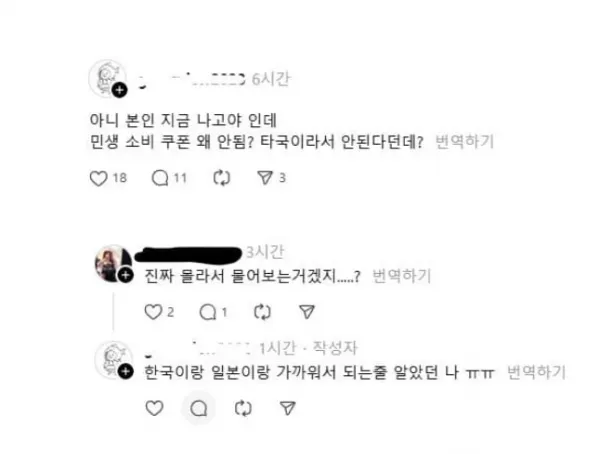Viewport: 600px width, 454px height.
Task: Like the main post with 18 likes
Action: coord(98,178)
